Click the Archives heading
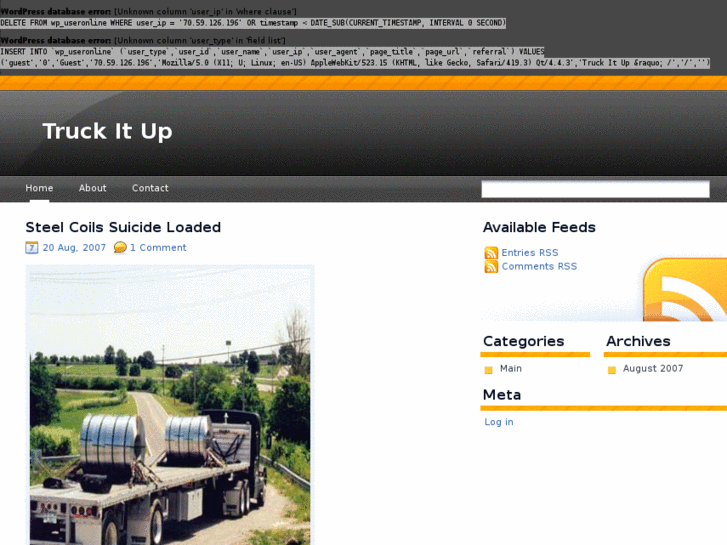 pos(638,341)
